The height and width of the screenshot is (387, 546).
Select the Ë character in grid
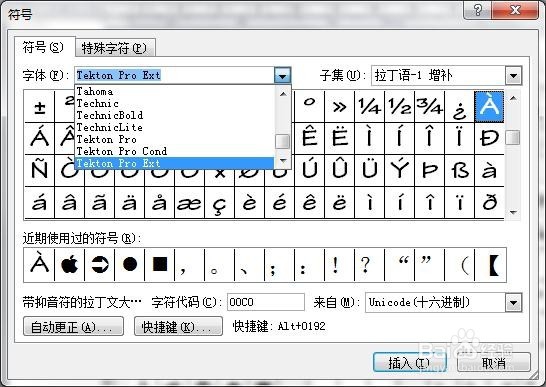(x=340, y=139)
